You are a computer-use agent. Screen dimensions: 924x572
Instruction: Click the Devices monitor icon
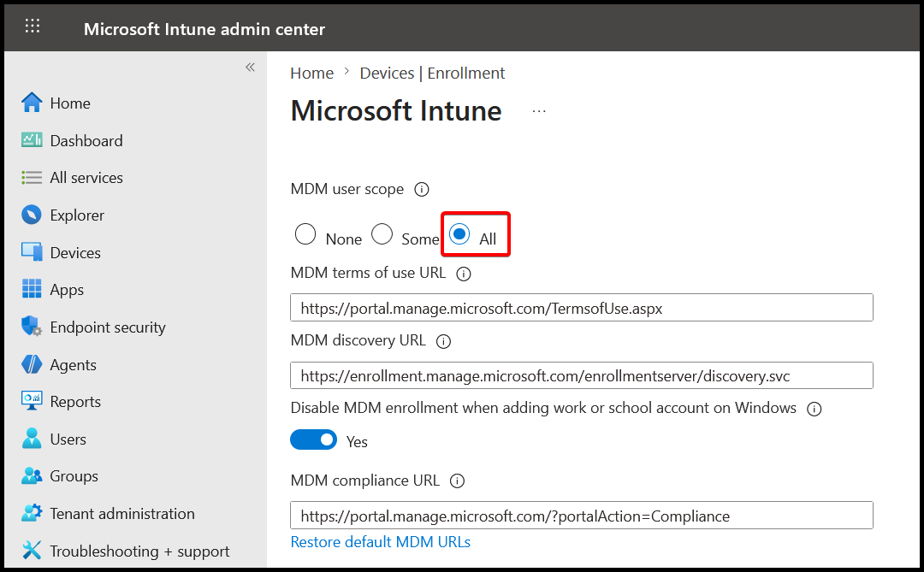32,252
